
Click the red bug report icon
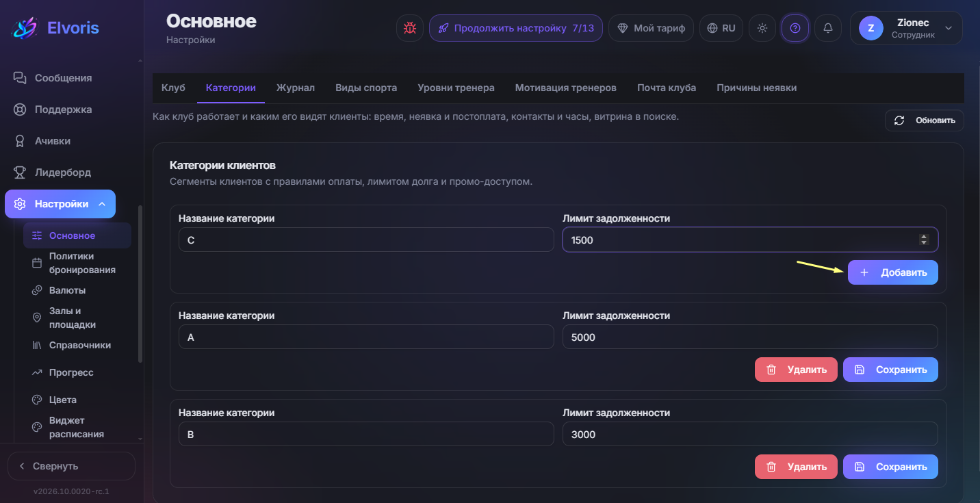[x=410, y=28]
